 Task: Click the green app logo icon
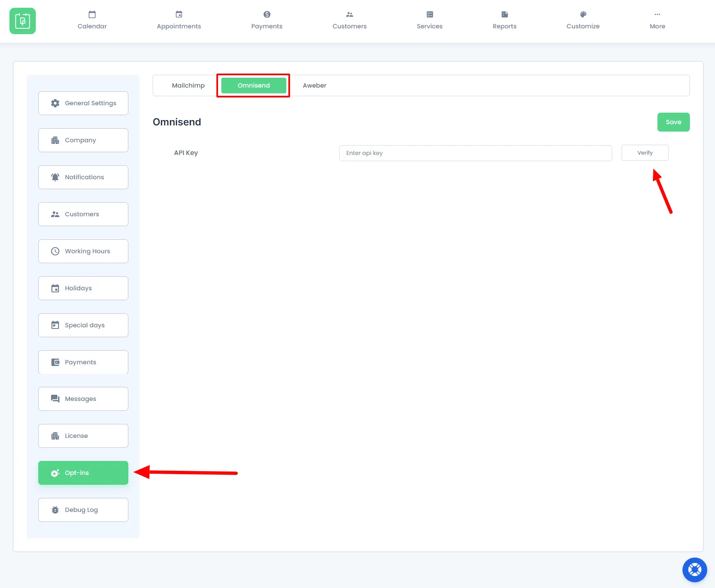click(x=23, y=21)
